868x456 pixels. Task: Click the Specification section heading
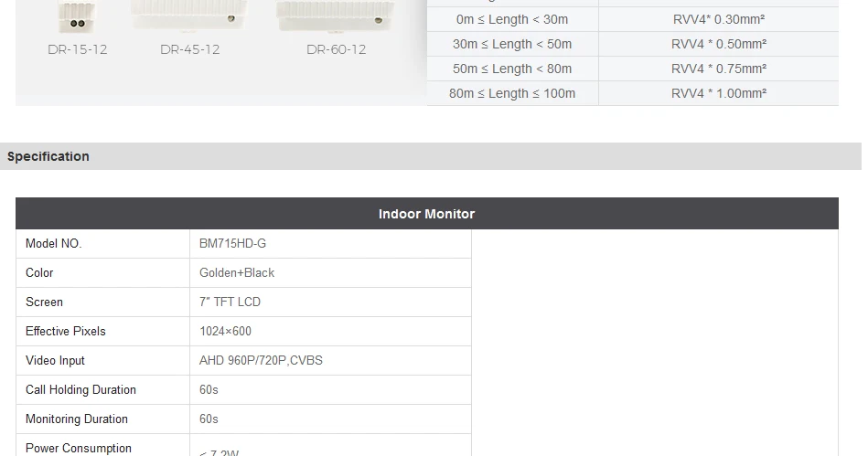pos(48,156)
